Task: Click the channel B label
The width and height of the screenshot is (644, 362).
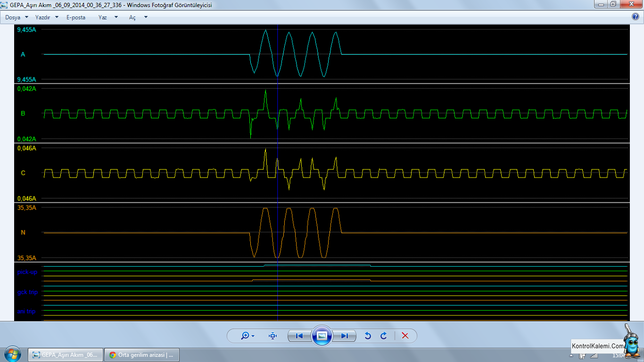Action: coord(23,113)
